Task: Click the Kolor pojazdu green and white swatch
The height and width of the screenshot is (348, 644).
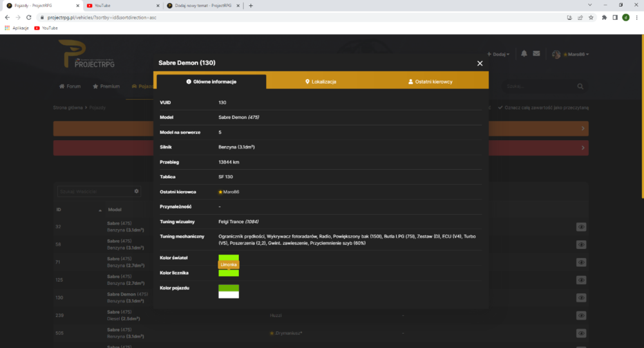Action: click(229, 291)
